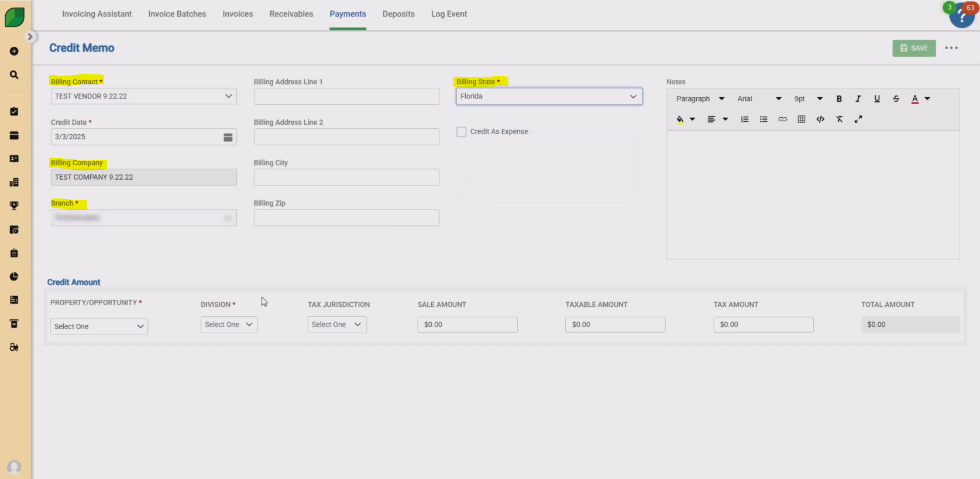The height and width of the screenshot is (479, 980).
Task: Insert a table in Notes
Action: pos(802,119)
